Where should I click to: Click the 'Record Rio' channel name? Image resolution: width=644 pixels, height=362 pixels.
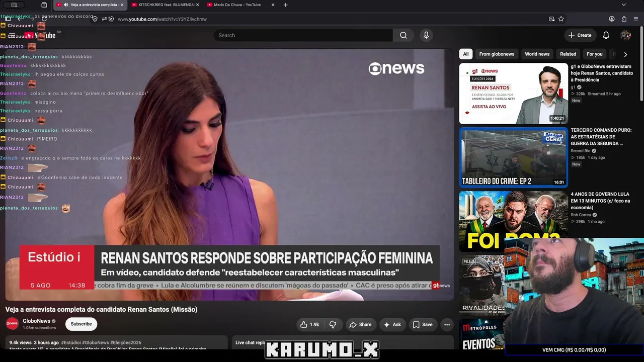coord(581,151)
